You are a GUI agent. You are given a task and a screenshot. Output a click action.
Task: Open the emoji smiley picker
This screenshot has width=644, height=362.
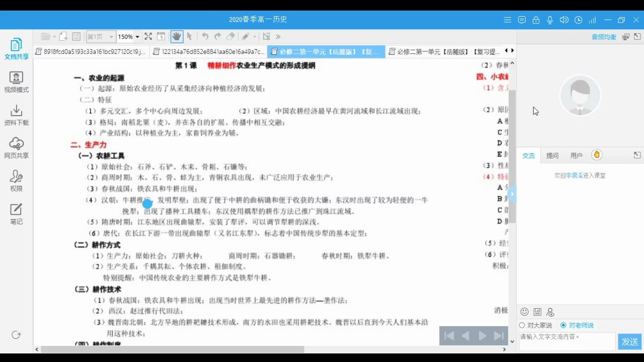click(524, 312)
